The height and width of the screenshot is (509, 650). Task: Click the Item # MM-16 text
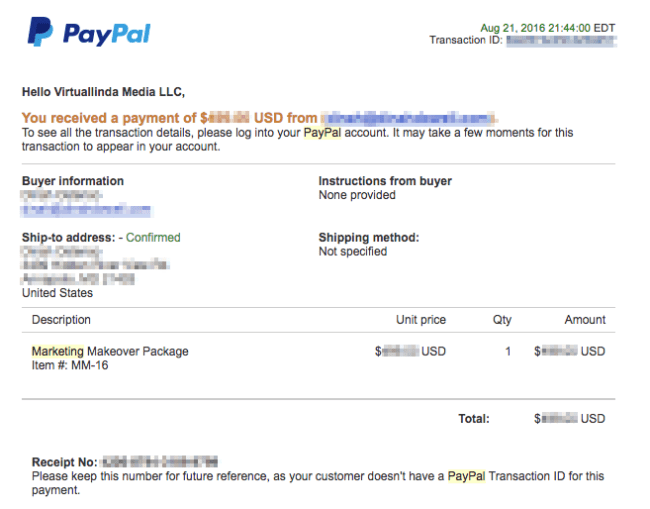click(70, 366)
